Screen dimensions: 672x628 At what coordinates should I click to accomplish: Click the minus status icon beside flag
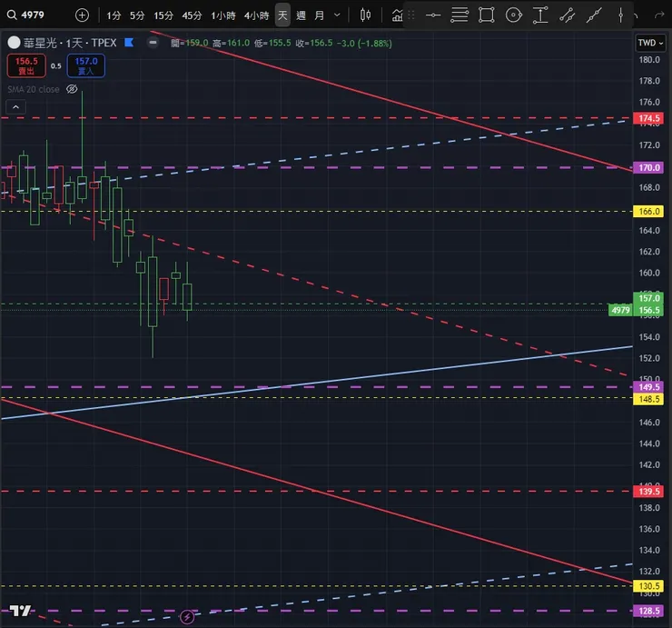153,43
